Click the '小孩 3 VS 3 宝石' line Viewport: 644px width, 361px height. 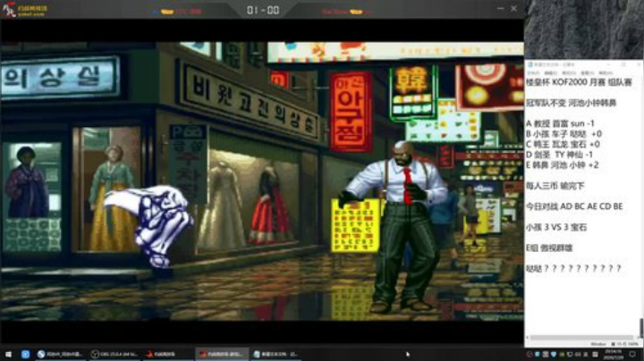click(x=556, y=227)
